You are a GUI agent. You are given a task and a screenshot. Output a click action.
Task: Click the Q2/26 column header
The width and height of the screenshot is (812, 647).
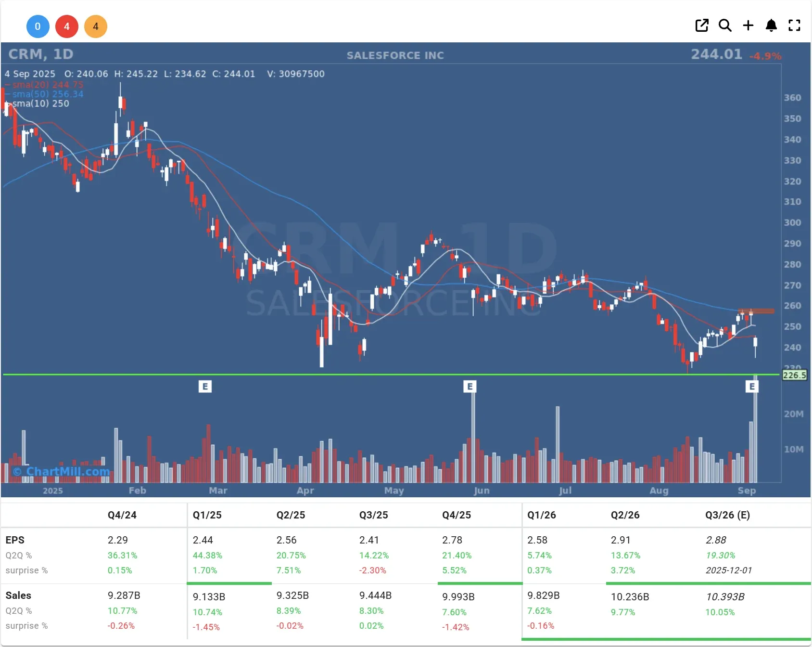(x=625, y=515)
